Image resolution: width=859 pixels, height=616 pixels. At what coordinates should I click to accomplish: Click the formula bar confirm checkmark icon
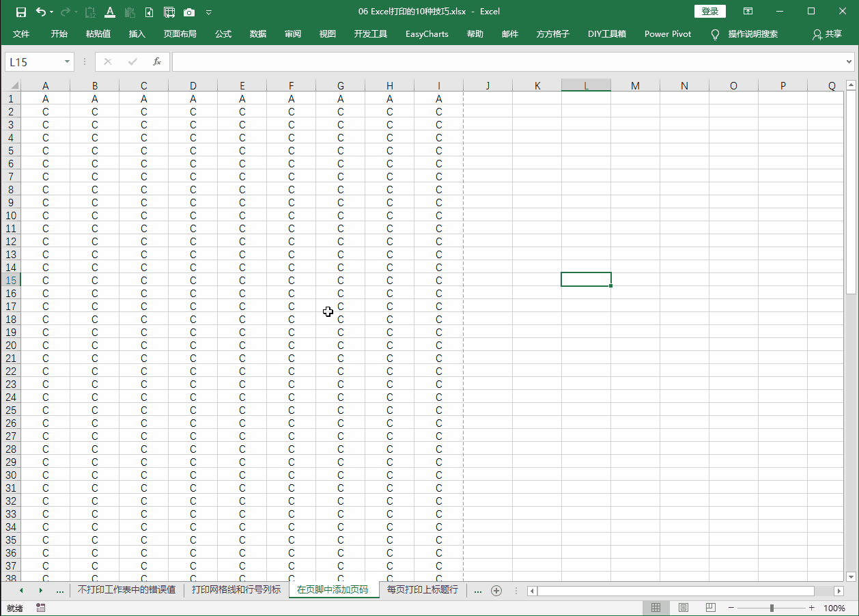[x=132, y=61]
